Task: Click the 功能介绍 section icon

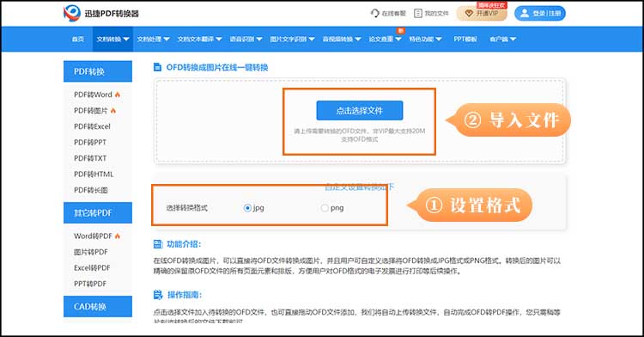Action: 158,244
